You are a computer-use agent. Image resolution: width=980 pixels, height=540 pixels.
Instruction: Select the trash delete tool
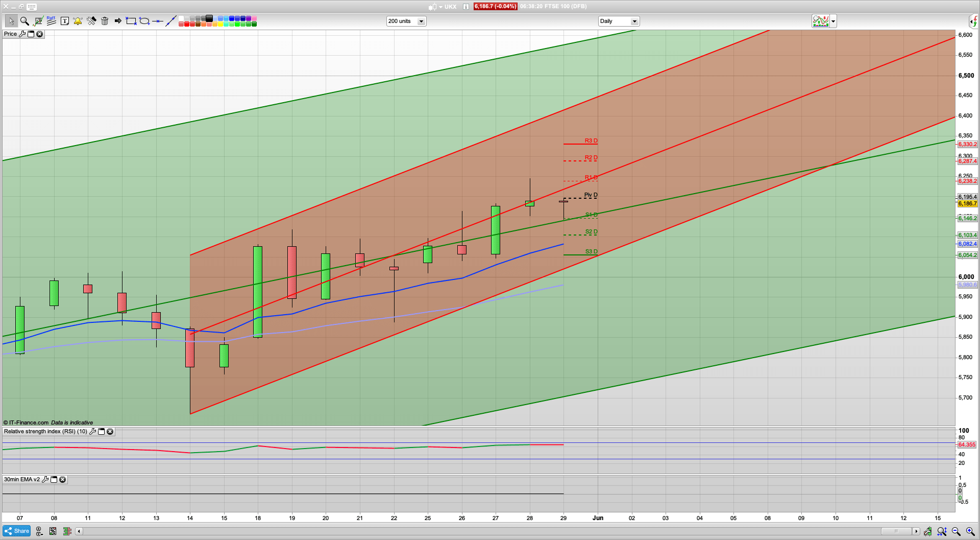pyautogui.click(x=105, y=21)
